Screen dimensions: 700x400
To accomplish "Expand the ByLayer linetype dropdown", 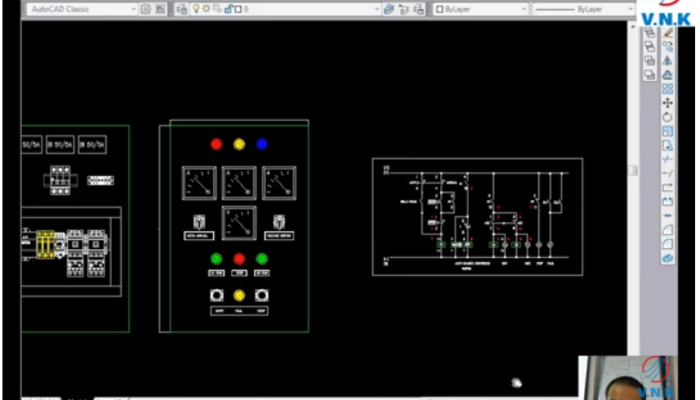I will [630, 9].
